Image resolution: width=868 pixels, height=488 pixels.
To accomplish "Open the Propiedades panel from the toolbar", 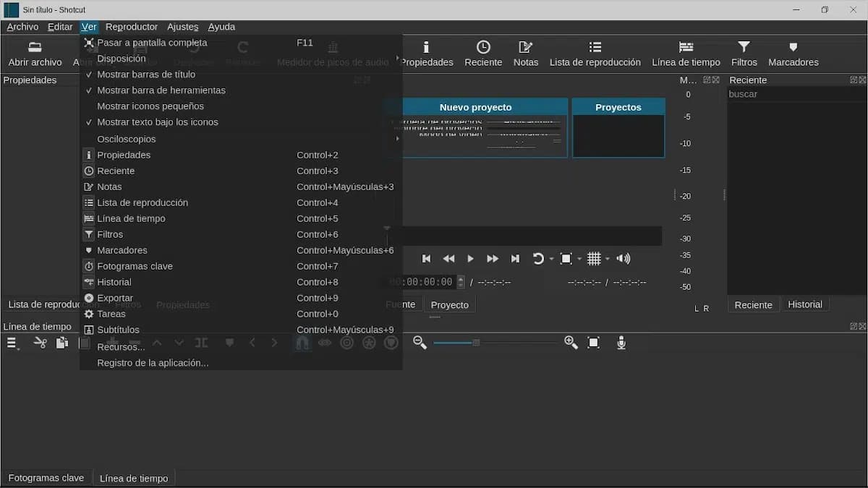I will pos(427,54).
